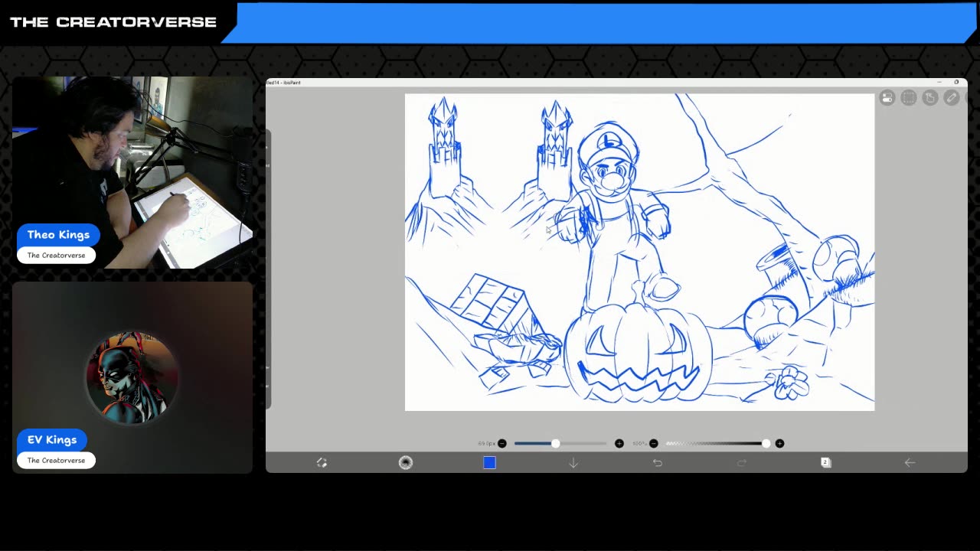This screenshot has height=551, width=980.
Task: Increase brush thickness with plus button
Action: [x=619, y=444]
